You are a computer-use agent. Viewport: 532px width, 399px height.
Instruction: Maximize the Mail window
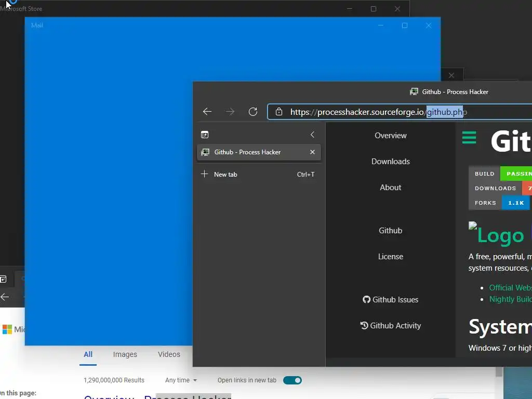[x=404, y=25]
